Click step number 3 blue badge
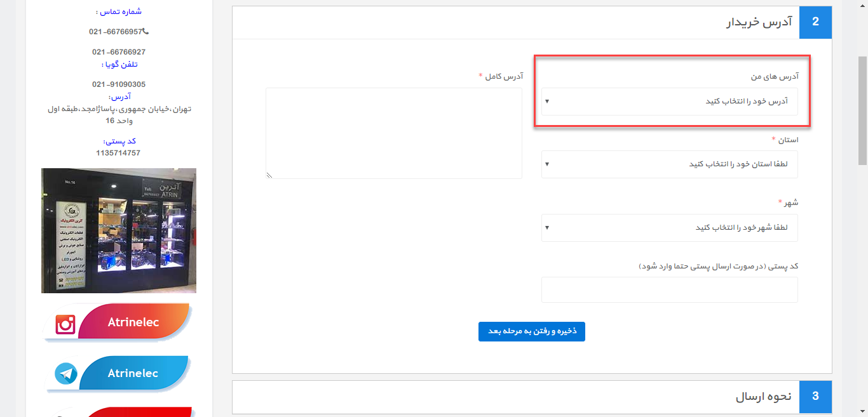Viewport: 868px width, 417px height. (815, 397)
